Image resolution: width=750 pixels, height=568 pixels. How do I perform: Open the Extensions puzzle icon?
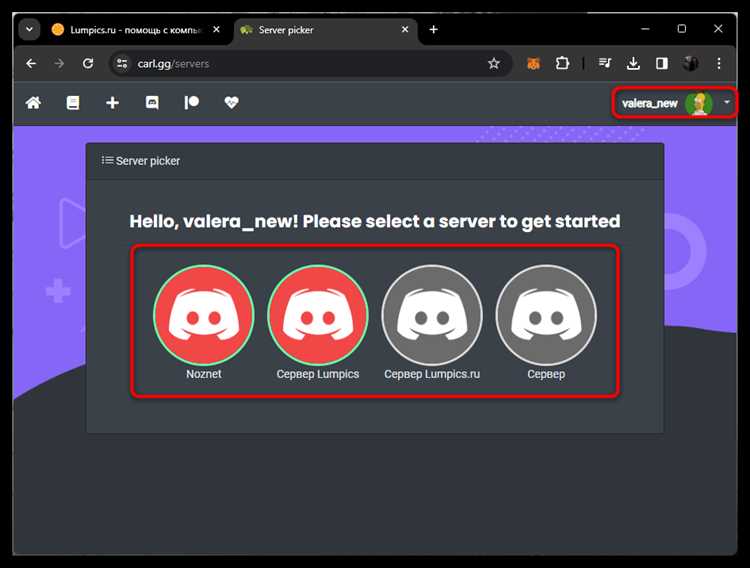[562, 64]
